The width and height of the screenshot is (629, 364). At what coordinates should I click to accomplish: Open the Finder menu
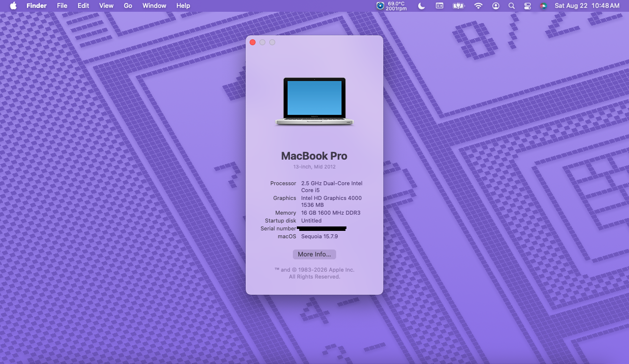coord(36,6)
